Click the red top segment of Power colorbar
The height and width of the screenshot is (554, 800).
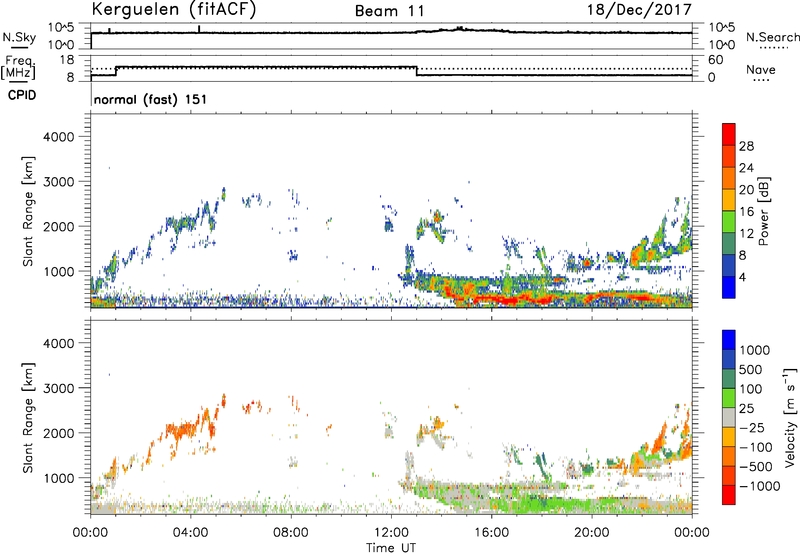tap(729, 134)
